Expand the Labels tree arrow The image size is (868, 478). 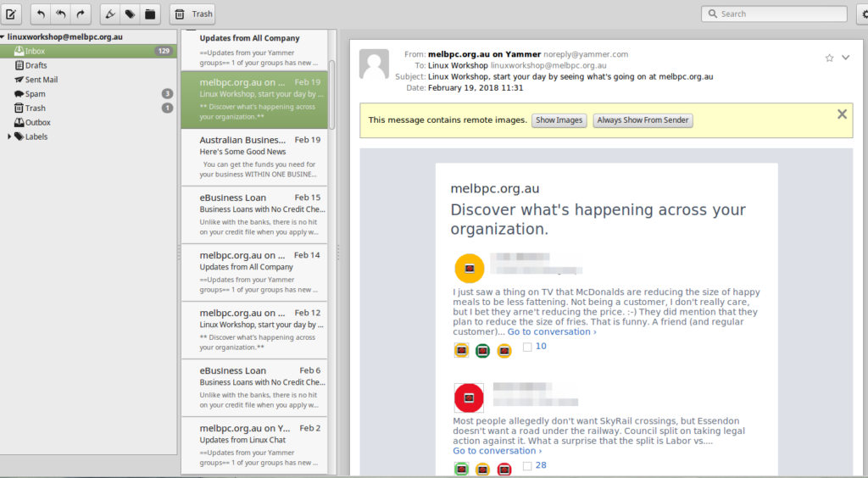point(8,136)
